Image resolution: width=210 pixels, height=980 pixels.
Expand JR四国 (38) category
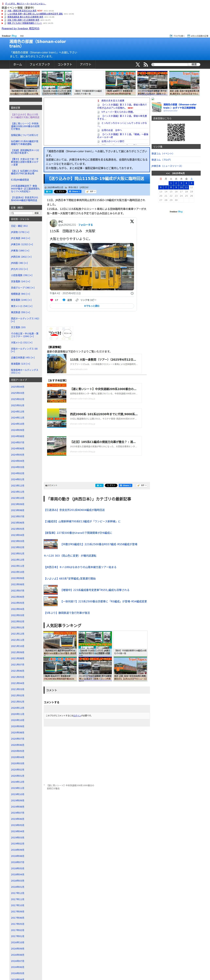(26, 263)
